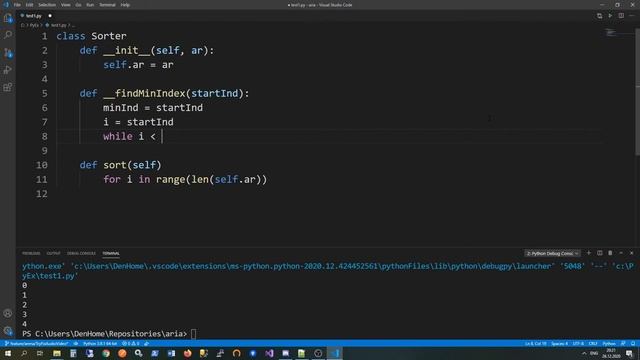
Task: Select Python language mode in status bar
Action: [x=609, y=344]
